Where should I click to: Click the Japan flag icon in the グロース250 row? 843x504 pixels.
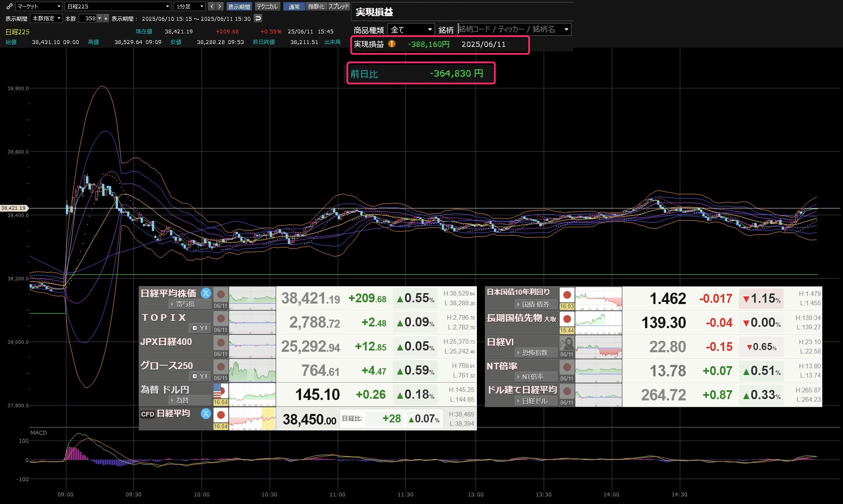pyautogui.click(x=221, y=367)
